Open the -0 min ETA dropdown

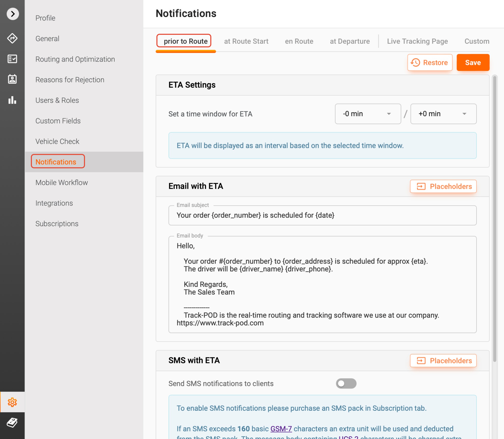click(367, 114)
